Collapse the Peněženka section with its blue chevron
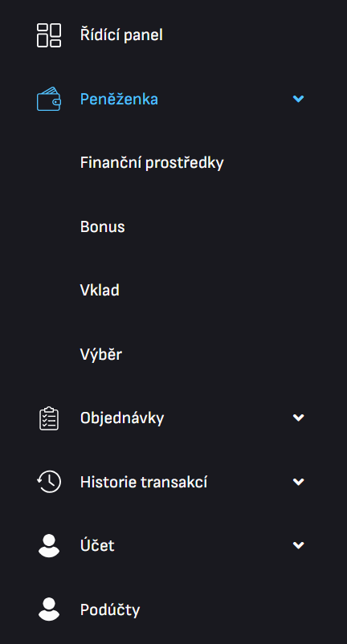This screenshot has width=347, height=644. pos(299,99)
